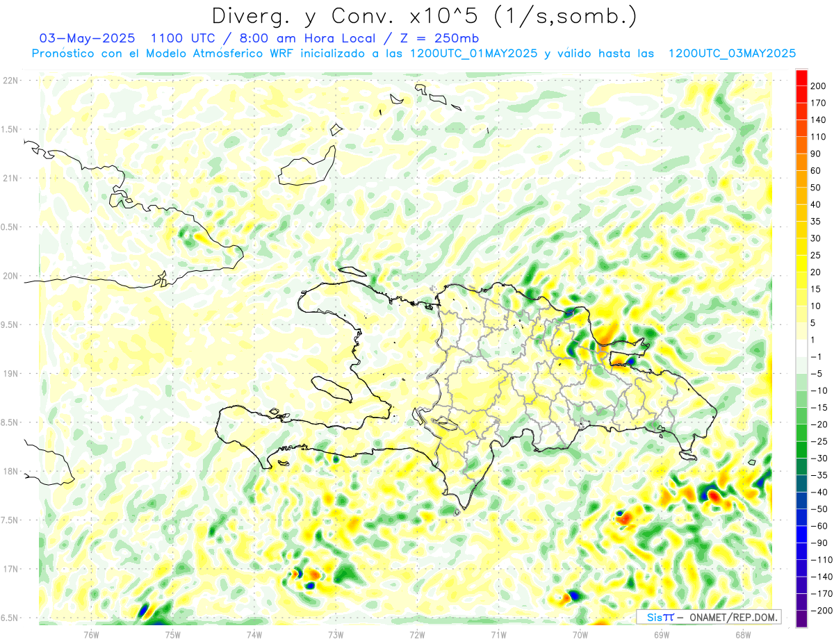This screenshot has width=834, height=644.
Task: Click the '-170' colorbar value
Action: coord(821,593)
